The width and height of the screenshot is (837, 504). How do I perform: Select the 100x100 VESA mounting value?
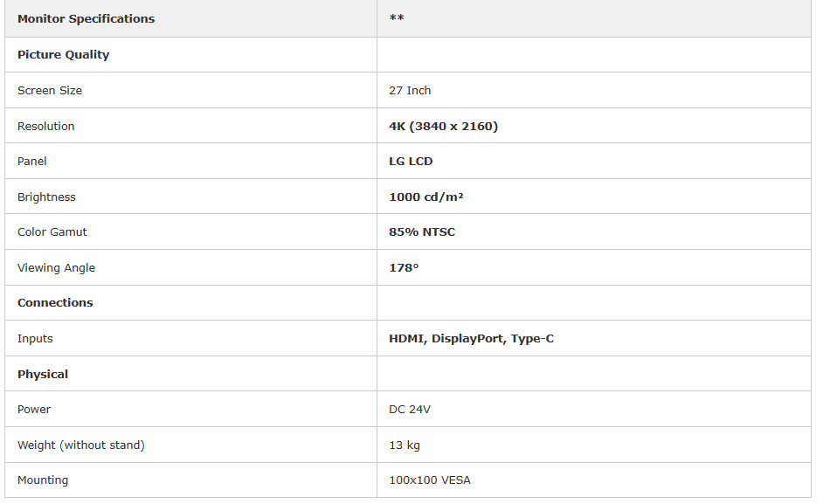[x=430, y=480]
